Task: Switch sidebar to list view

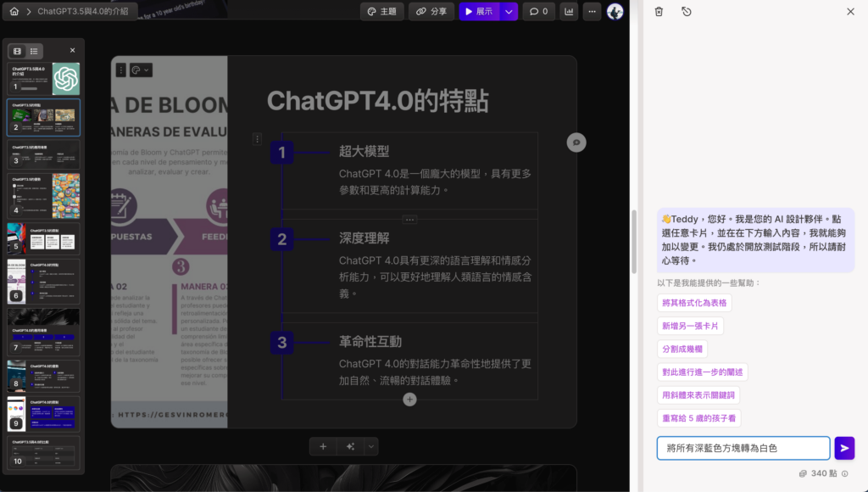Action: [35, 51]
